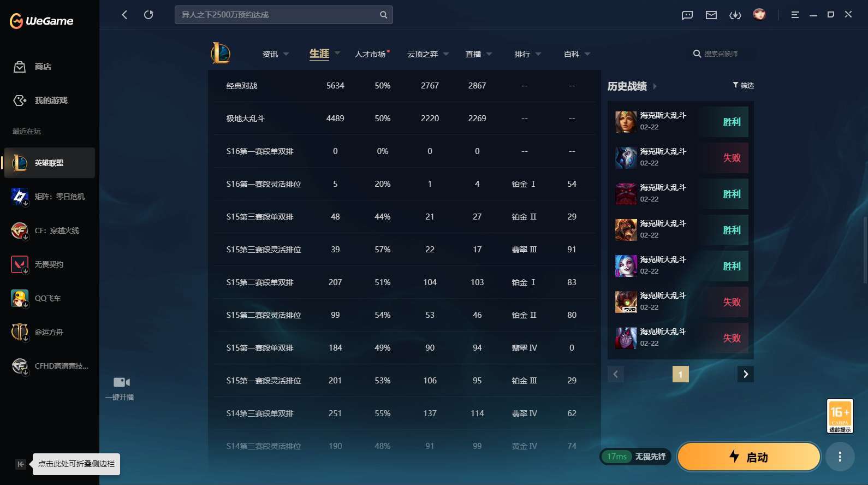Open the 人才市场 tab

371,54
